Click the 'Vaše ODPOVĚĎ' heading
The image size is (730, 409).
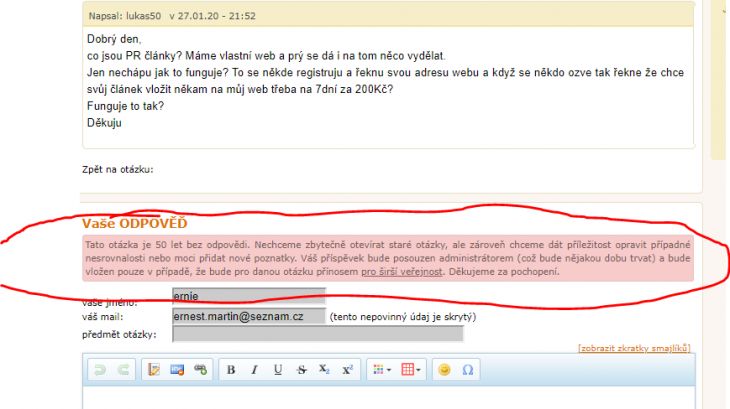[x=135, y=224]
